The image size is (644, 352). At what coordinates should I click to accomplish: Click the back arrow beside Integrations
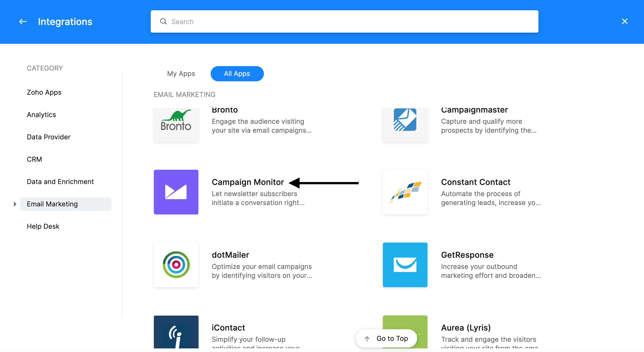point(23,22)
